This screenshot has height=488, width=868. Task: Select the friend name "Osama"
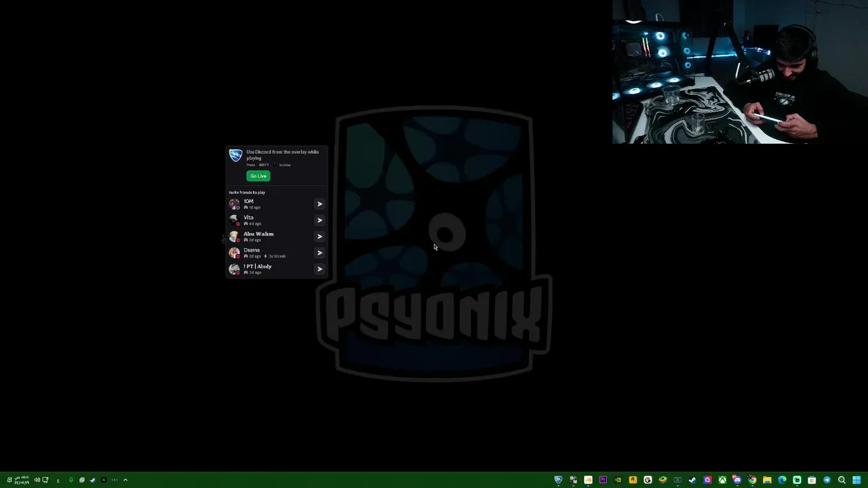(x=252, y=250)
